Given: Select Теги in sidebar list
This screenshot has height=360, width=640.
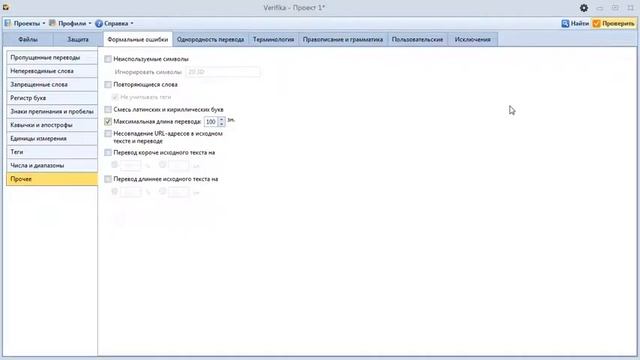Looking at the screenshot, I should point(52,152).
